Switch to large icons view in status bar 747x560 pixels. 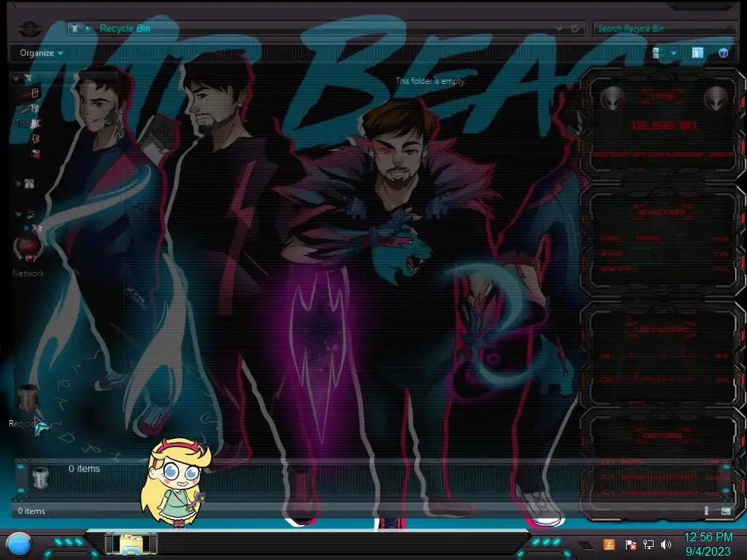click(x=726, y=510)
